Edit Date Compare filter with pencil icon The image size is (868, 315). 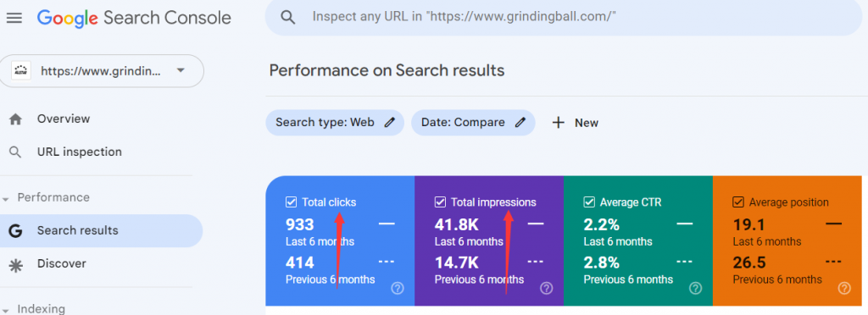click(520, 123)
